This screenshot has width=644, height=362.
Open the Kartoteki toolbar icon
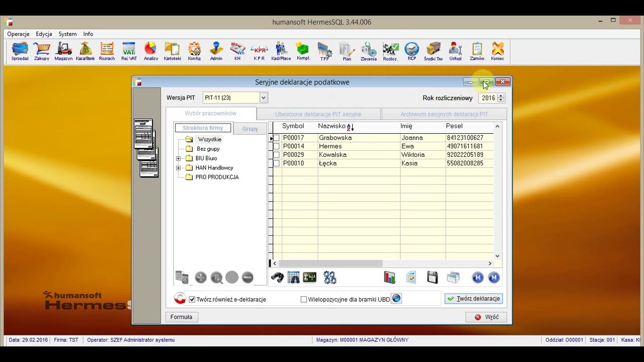point(173,52)
